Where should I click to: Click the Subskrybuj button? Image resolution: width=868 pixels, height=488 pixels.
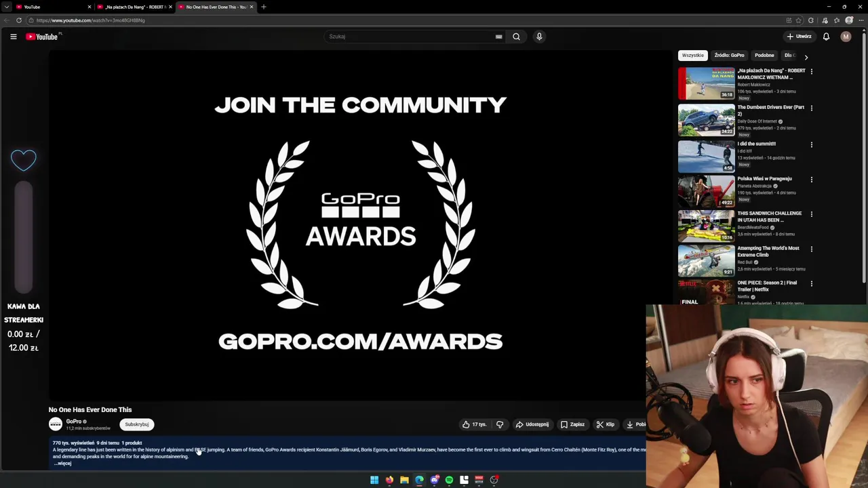coord(137,424)
